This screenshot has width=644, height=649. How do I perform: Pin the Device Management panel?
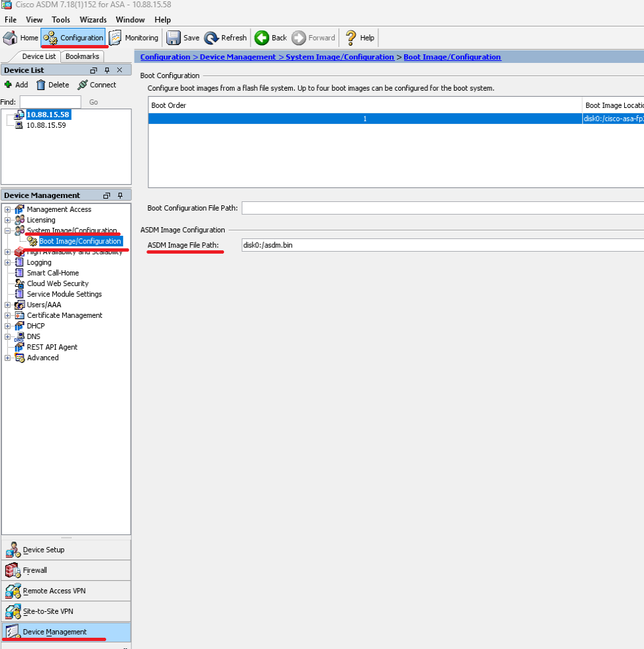[120, 195]
